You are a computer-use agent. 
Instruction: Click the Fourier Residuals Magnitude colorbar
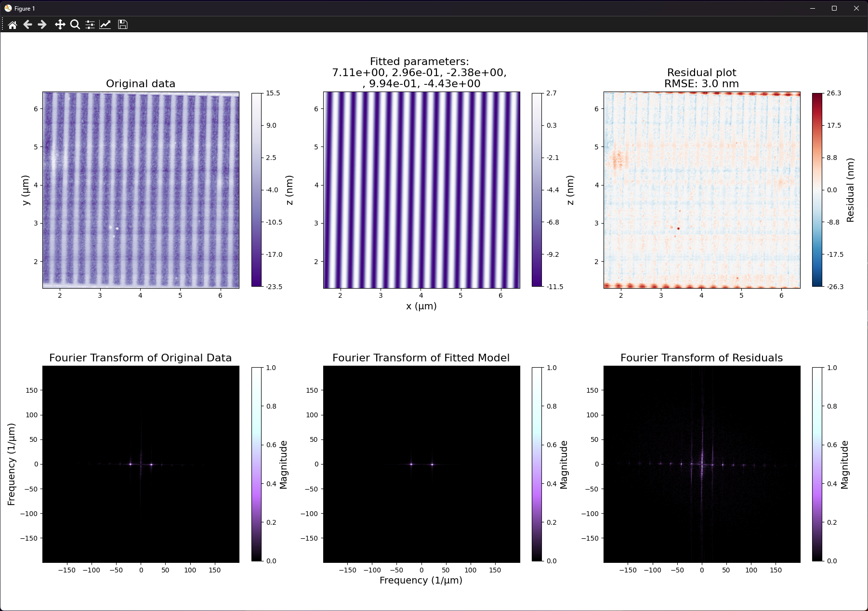(x=817, y=464)
